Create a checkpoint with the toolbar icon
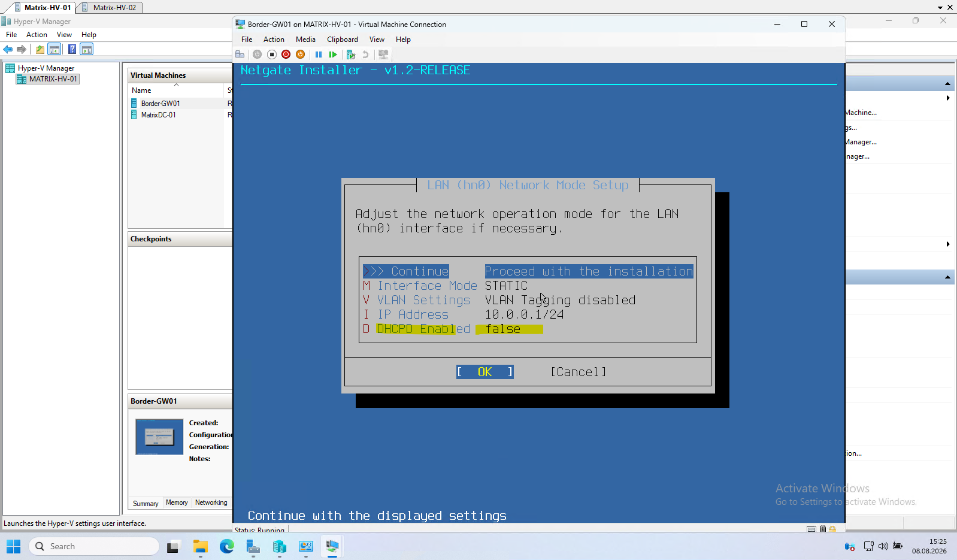957x560 pixels. (x=351, y=55)
